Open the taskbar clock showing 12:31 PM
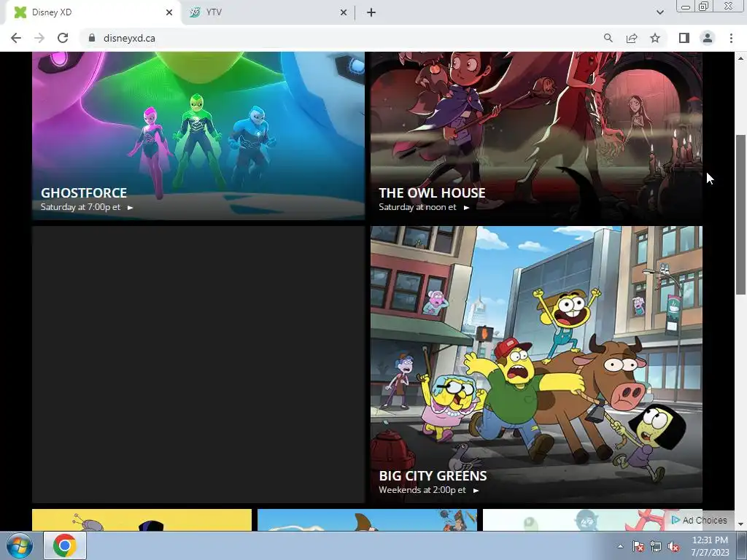 pos(710,546)
